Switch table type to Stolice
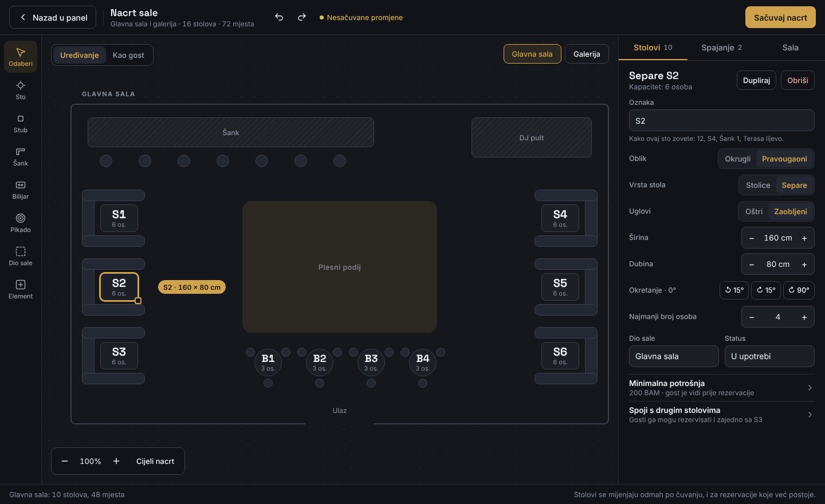 pyautogui.click(x=757, y=185)
